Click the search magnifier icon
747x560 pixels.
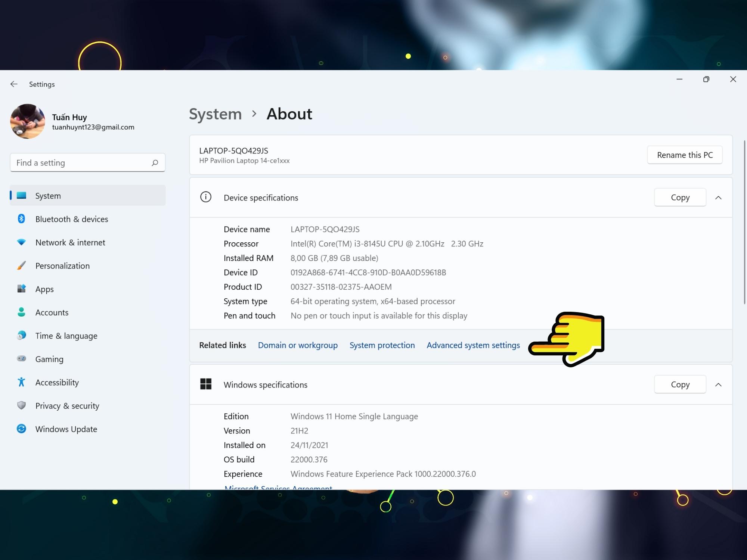click(x=155, y=163)
